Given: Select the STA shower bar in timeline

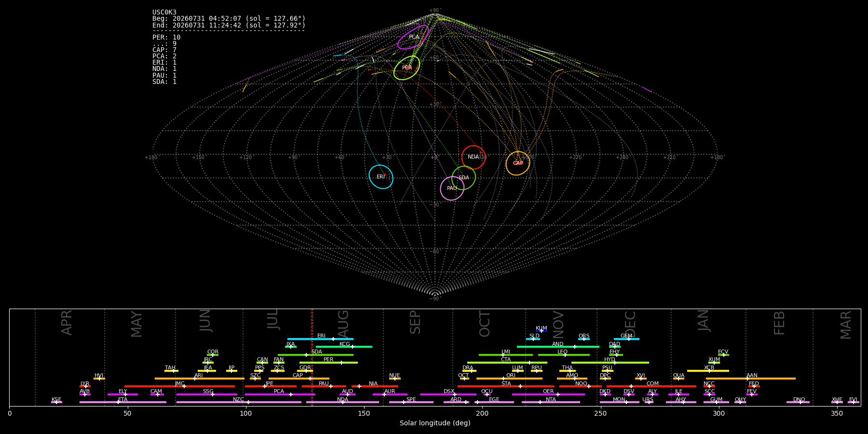Looking at the screenshot, I should coord(506,386).
